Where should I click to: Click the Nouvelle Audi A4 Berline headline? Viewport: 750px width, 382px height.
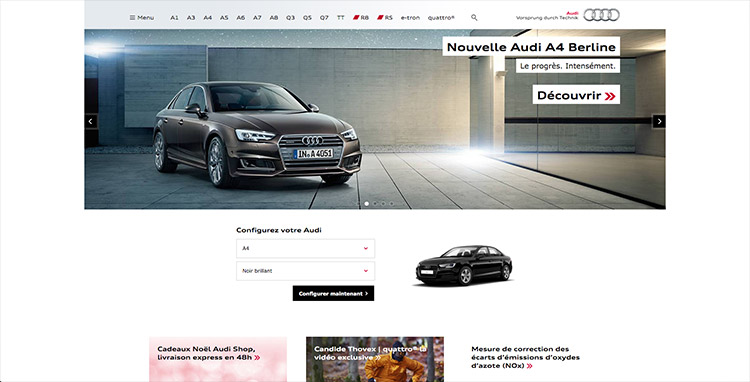[531, 47]
